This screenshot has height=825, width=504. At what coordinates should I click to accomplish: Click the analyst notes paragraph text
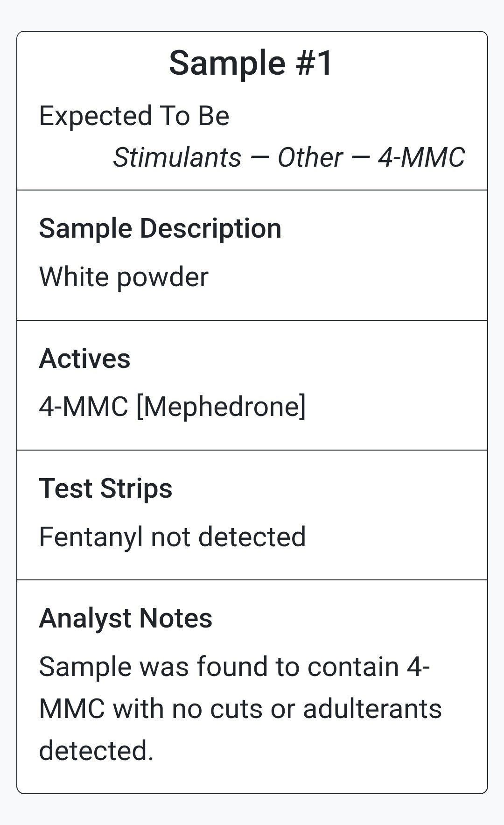(x=240, y=708)
